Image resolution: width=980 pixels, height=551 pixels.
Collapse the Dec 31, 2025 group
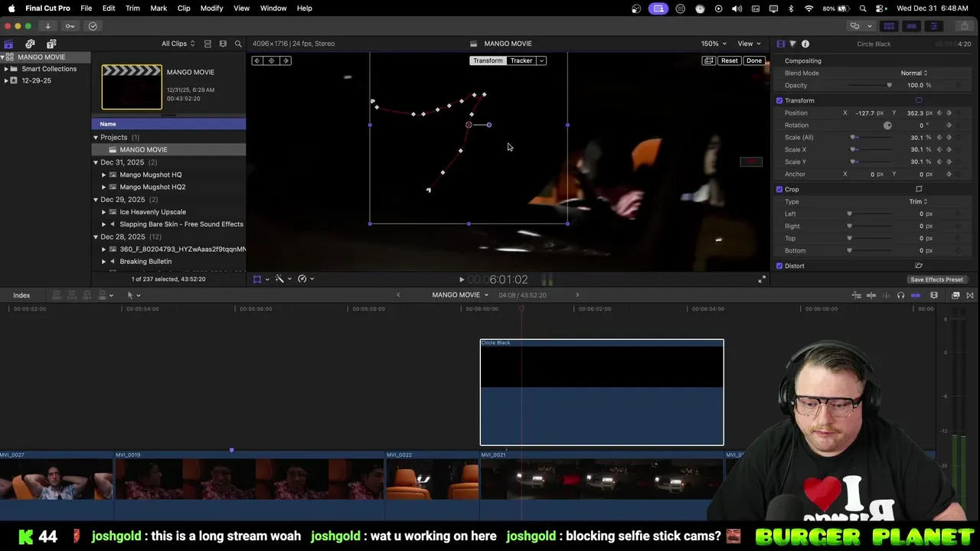[96, 162]
